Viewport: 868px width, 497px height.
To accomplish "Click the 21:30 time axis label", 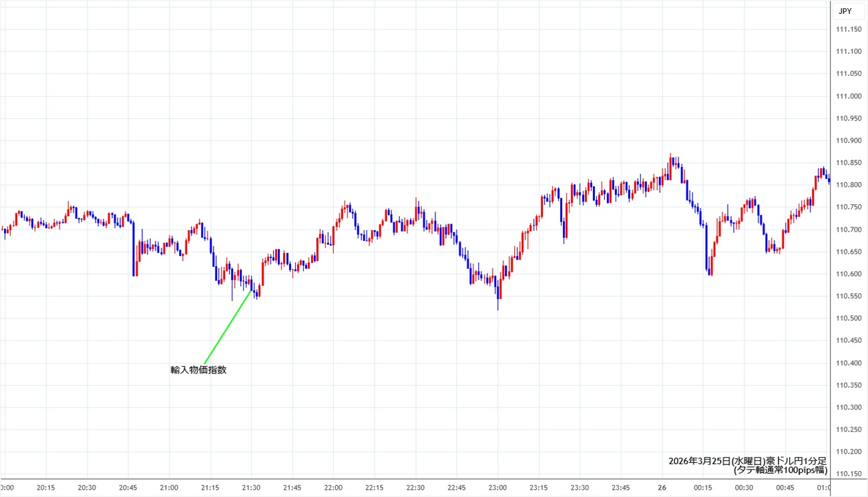I will 251,488.
